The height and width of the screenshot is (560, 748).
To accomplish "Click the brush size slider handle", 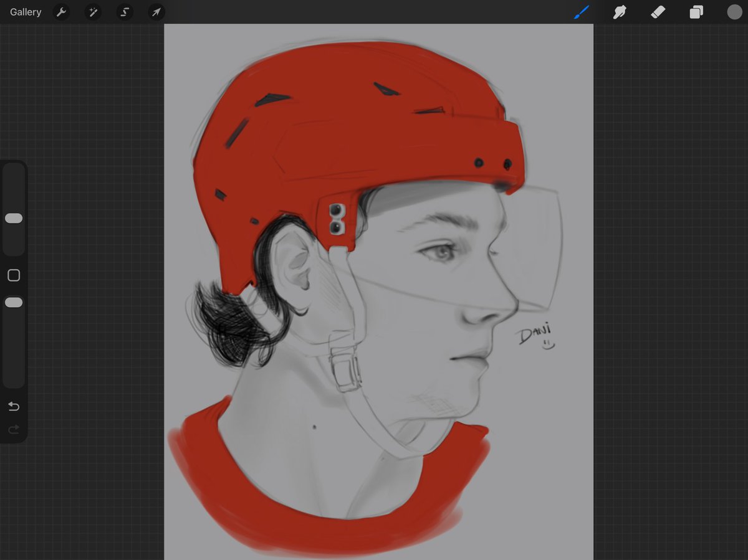I will (14, 218).
